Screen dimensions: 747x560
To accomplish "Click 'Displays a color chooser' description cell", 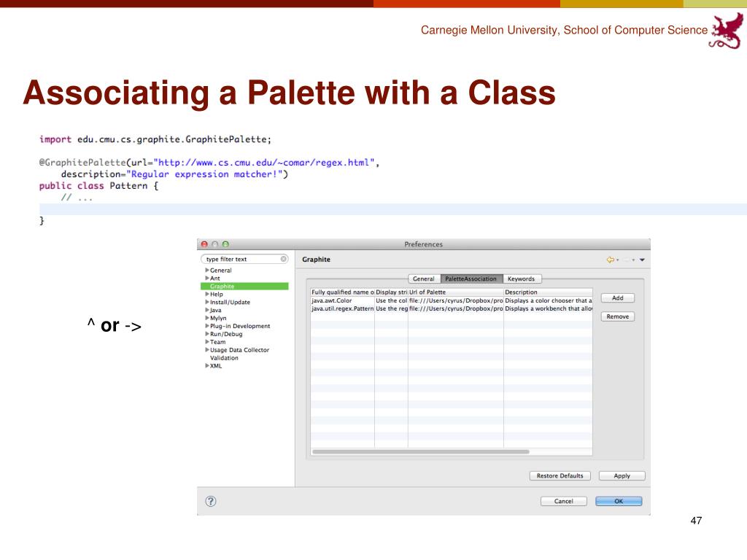I will (549, 300).
